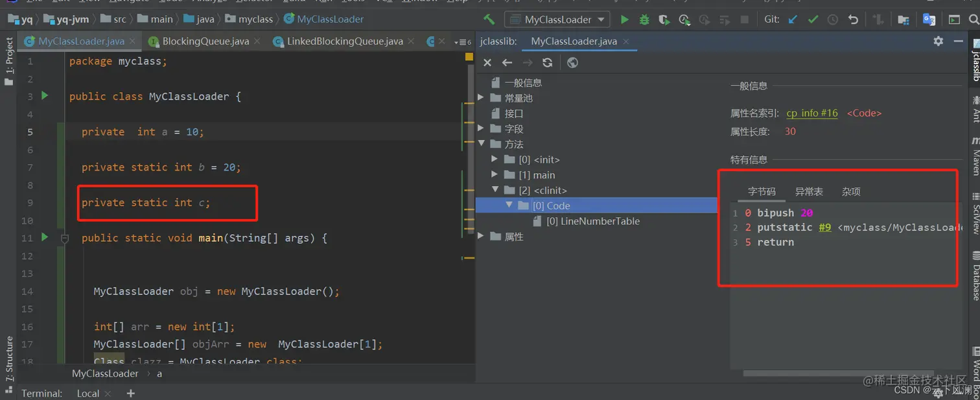Close jclasslib MyClassLoader.java tab

[x=626, y=41]
